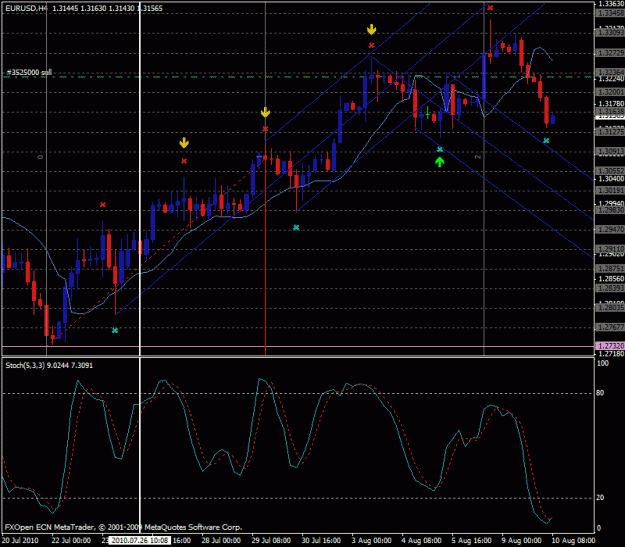The height and width of the screenshot is (547, 625).
Task: Click the 29 Jul 08:00 time label
Action: 271,541
